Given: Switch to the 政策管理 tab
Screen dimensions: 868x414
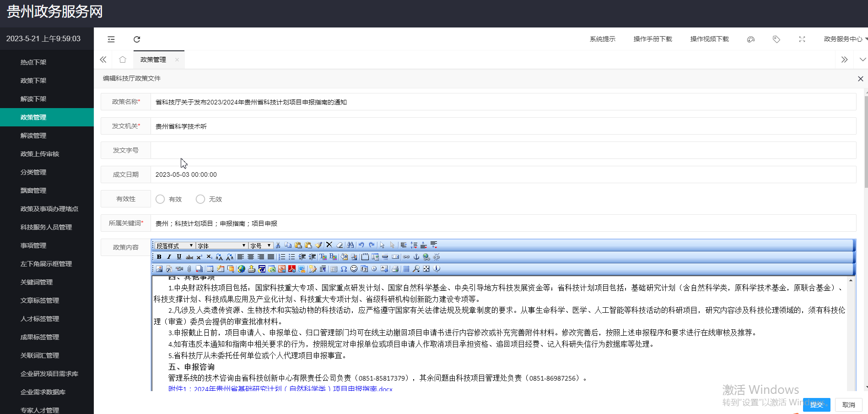Looking at the screenshot, I should [x=153, y=60].
